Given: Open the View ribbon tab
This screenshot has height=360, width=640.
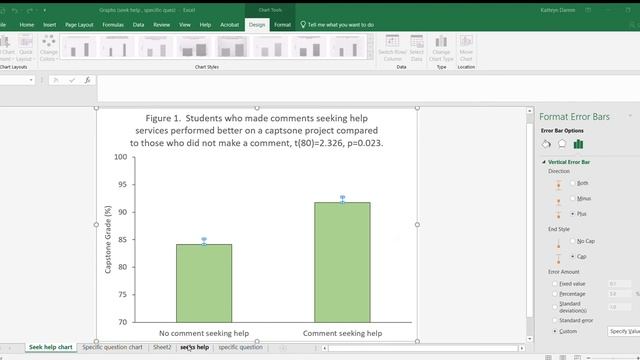Looking at the screenshot, I should coord(184,25).
